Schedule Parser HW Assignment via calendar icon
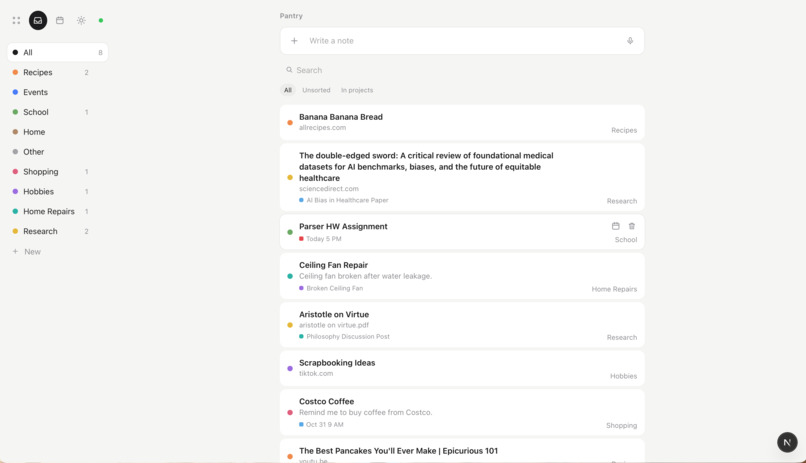This screenshot has width=806, height=463. pyautogui.click(x=615, y=226)
